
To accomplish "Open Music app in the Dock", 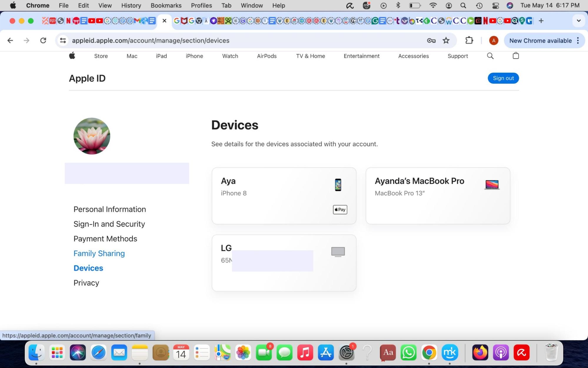I will 305,352.
